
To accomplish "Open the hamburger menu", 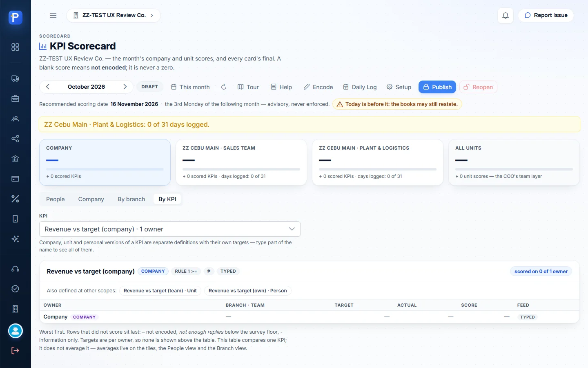I will point(53,16).
